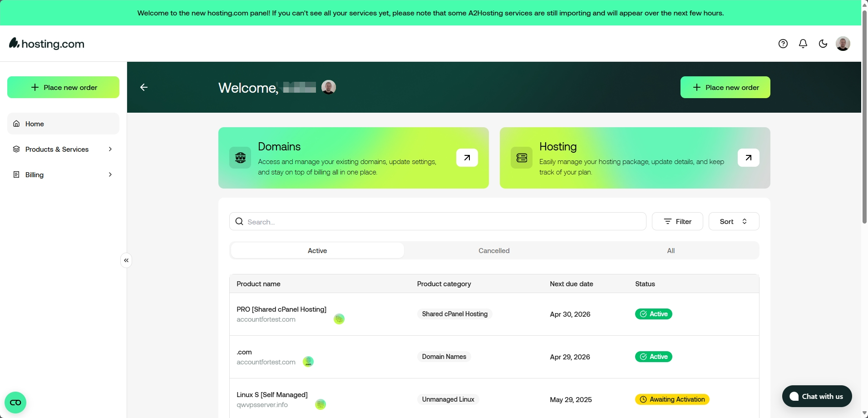Open the help question mark icon
Image resolution: width=868 pixels, height=418 pixels.
point(783,44)
